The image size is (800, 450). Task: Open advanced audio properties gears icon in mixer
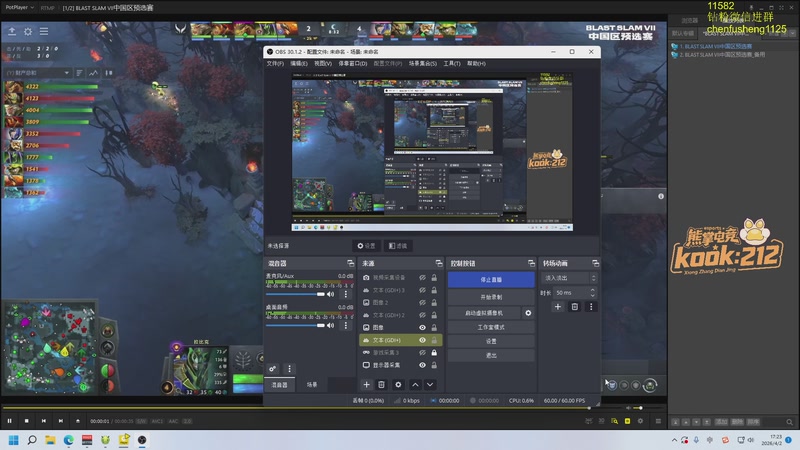tap(273, 368)
